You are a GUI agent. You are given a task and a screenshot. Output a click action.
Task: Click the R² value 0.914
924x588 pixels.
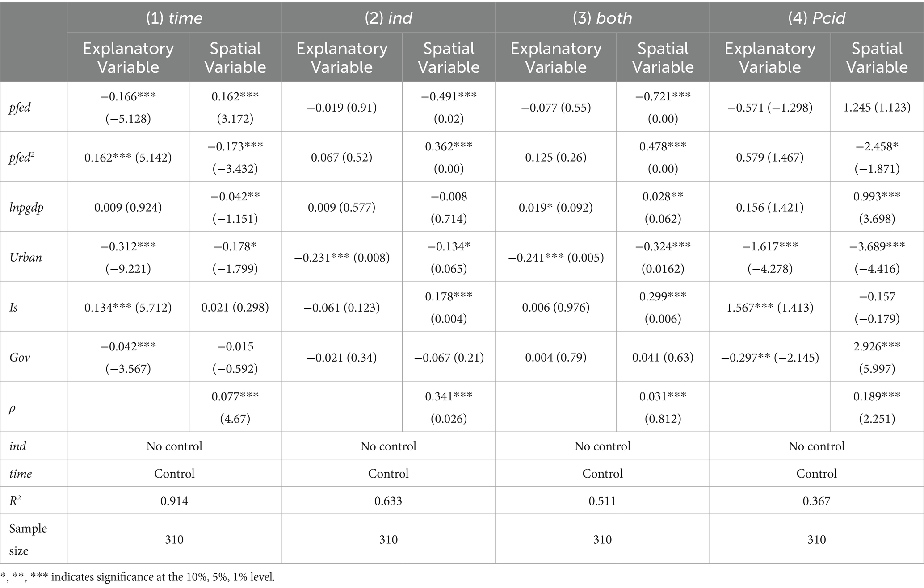click(x=174, y=501)
